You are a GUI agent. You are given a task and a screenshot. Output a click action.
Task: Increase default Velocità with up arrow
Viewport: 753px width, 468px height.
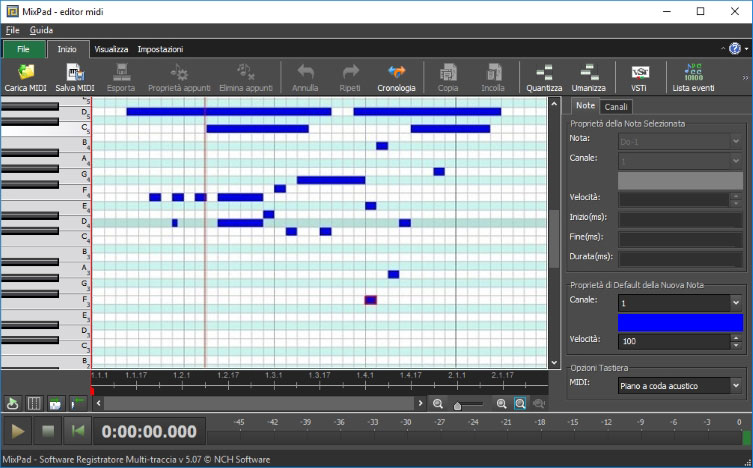736,337
